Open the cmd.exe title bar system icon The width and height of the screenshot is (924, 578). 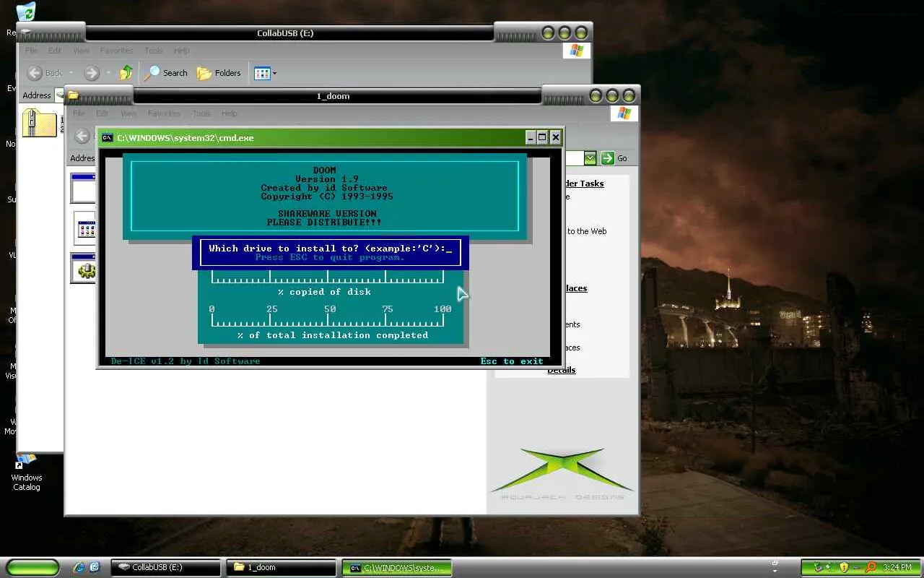[x=108, y=137]
